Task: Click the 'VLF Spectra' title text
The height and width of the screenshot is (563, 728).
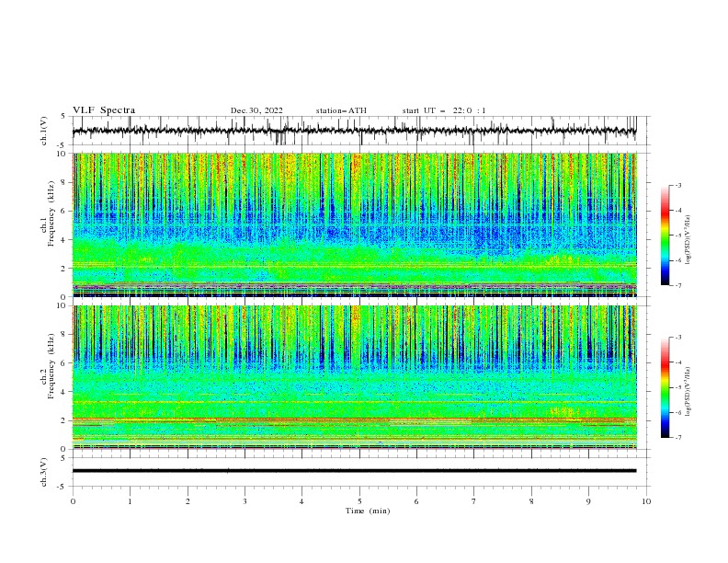Action: point(104,110)
